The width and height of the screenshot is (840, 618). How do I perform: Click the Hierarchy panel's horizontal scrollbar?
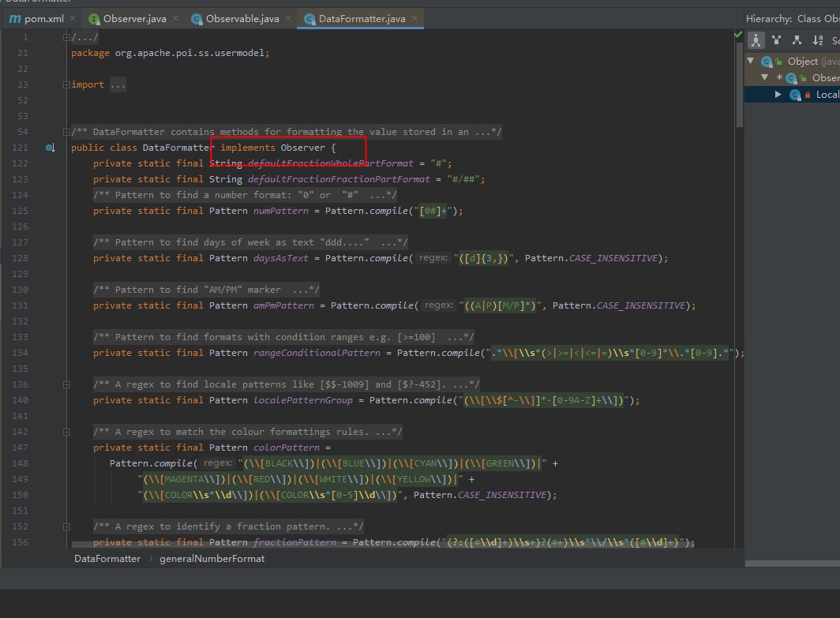pos(793,564)
